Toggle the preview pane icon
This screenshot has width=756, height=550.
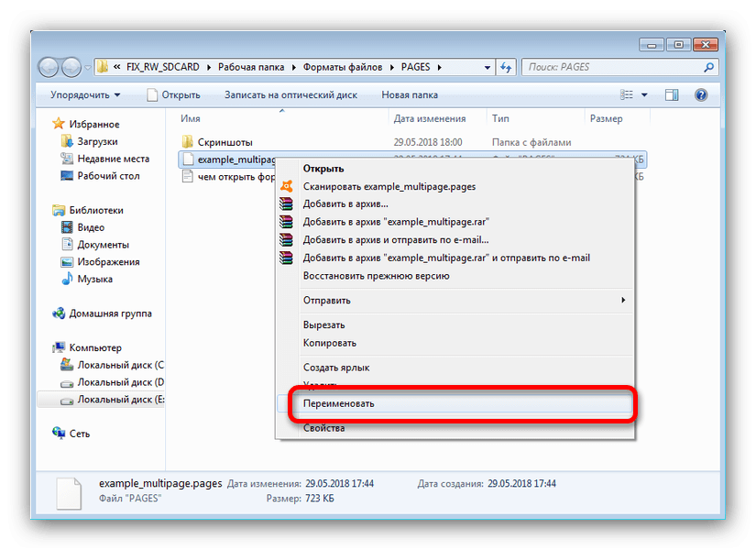(672, 94)
